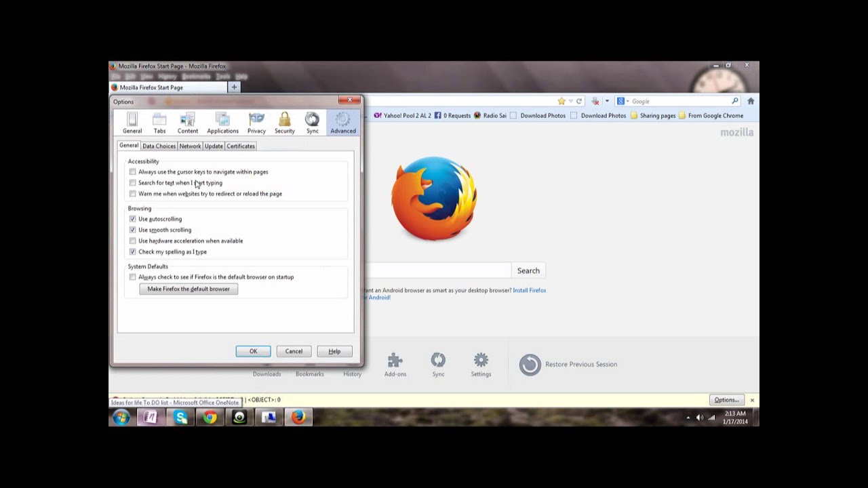Confirm the Options dialog with OK
This screenshot has height=488, width=868.
253,351
